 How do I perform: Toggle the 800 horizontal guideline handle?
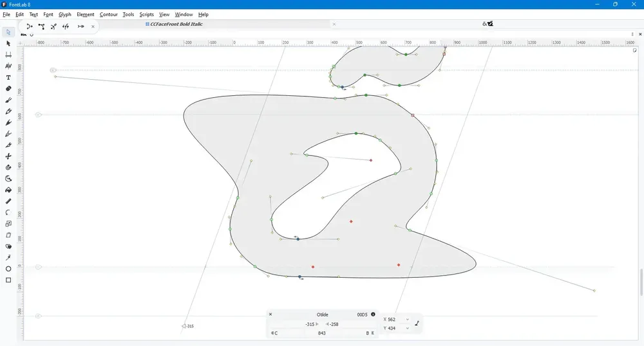coord(53,70)
